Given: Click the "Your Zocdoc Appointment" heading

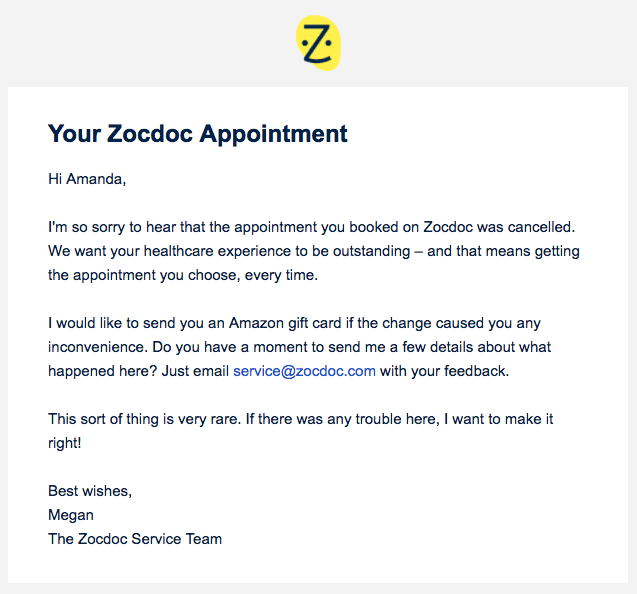Looking at the screenshot, I should point(198,133).
